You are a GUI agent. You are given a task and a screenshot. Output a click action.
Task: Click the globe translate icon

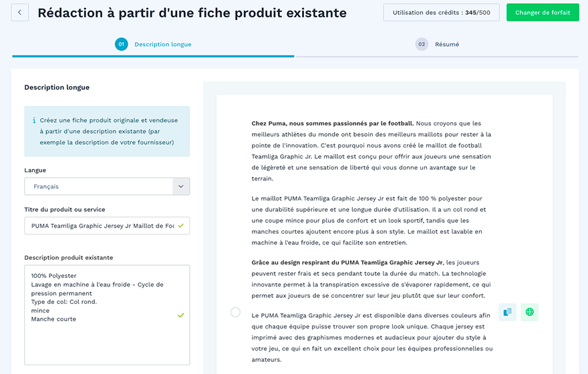click(x=529, y=312)
